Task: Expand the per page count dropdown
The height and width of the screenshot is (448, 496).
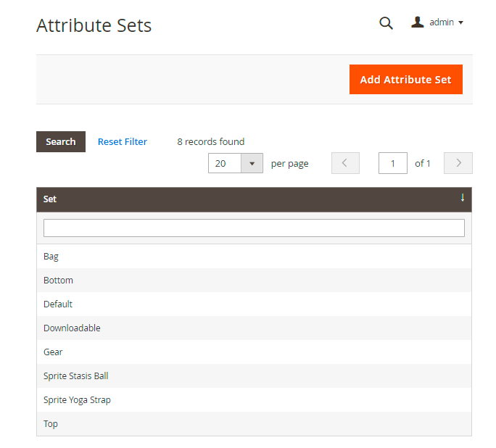Action: (x=252, y=163)
